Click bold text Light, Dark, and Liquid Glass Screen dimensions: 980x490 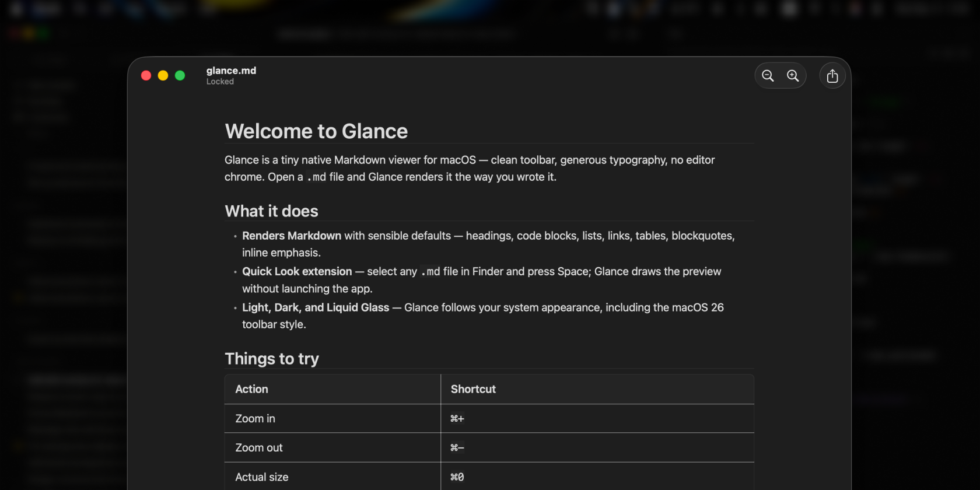(316, 307)
